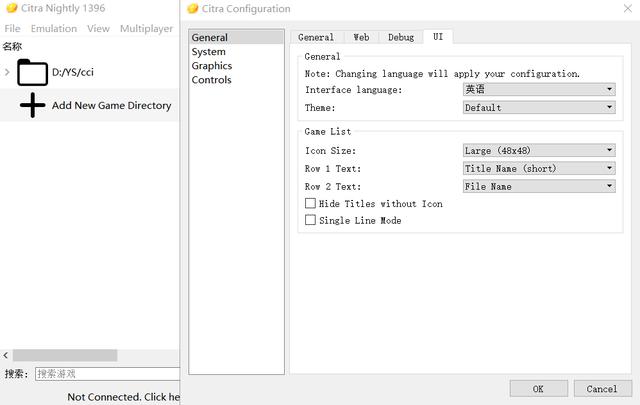Select Controls in the configuration sidebar
The width and height of the screenshot is (640, 405).
236,80
